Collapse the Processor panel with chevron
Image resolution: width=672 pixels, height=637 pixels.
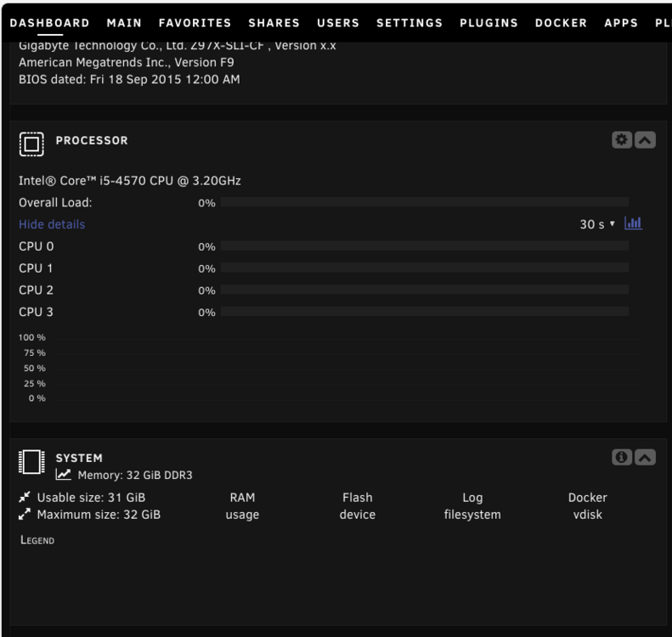point(645,139)
